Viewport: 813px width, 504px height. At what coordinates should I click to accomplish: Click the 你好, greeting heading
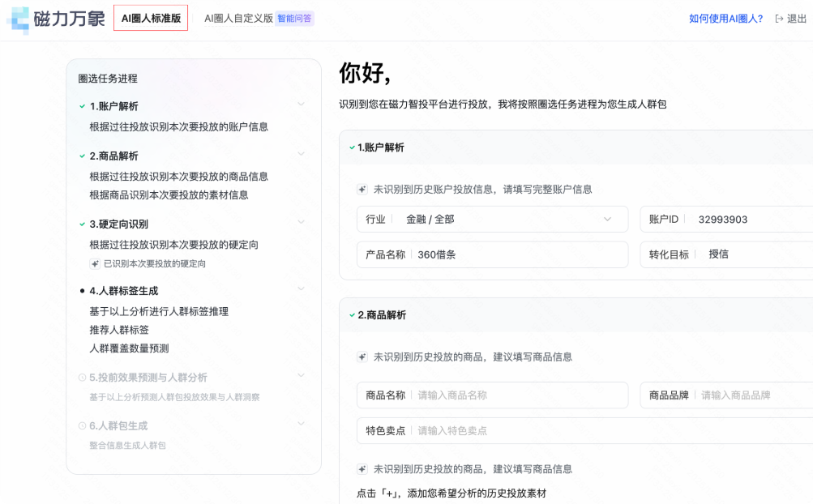pyautogui.click(x=365, y=73)
